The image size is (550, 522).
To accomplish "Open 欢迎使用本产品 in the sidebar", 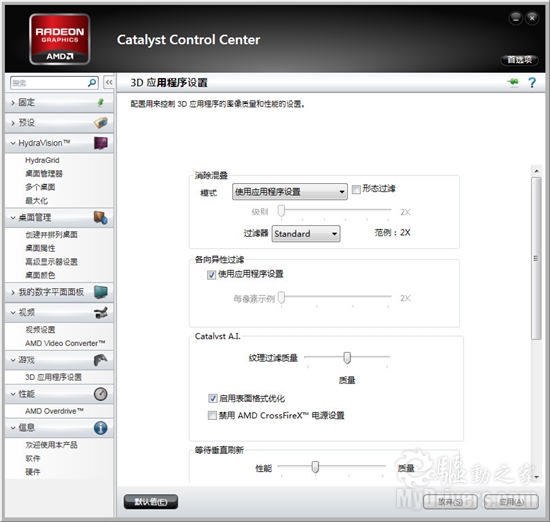I will point(51,445).
